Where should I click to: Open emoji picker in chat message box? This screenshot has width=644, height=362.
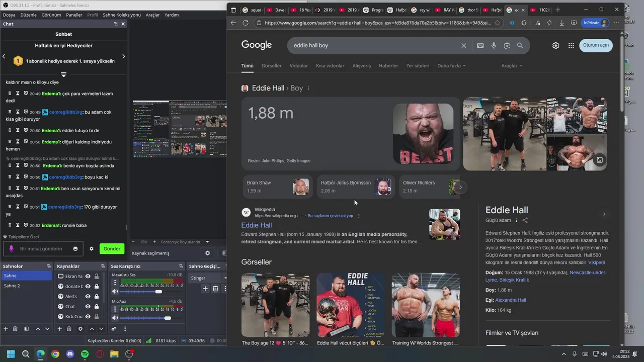point(75,249)
